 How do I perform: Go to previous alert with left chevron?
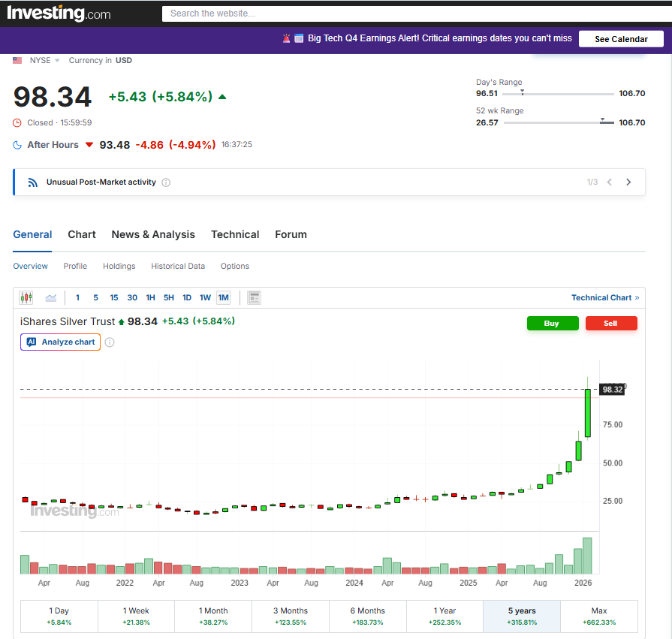(610, 182)
